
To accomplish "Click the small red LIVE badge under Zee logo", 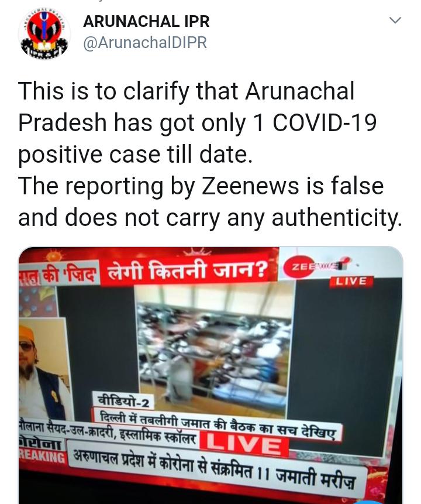I will coord(351,281).
